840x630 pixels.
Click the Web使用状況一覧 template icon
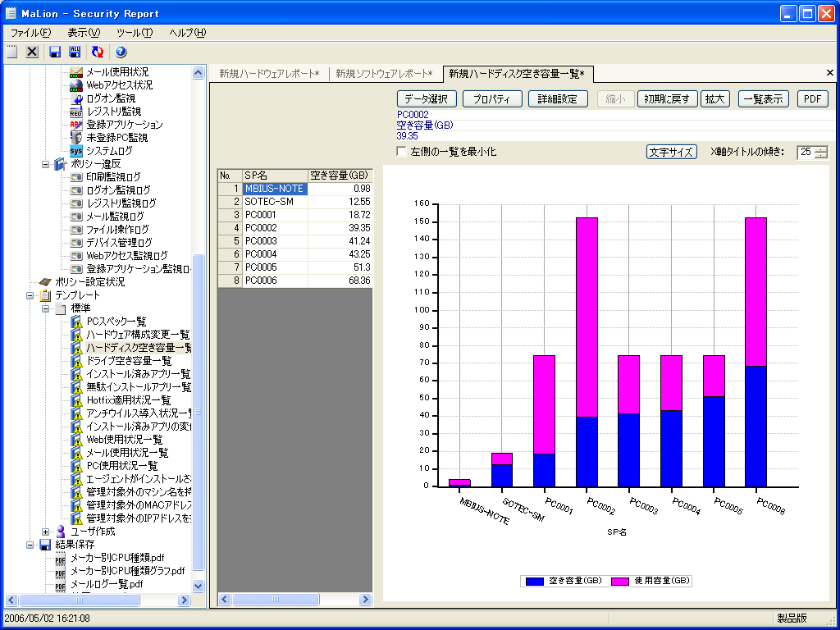point(76,440)
